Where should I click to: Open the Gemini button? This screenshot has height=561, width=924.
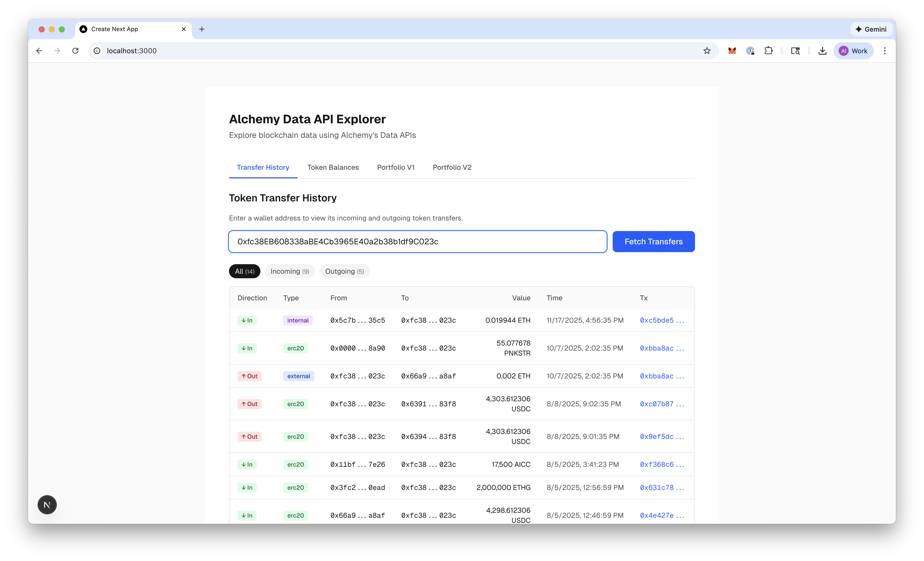pyautogui.click(x=871, y=29)
